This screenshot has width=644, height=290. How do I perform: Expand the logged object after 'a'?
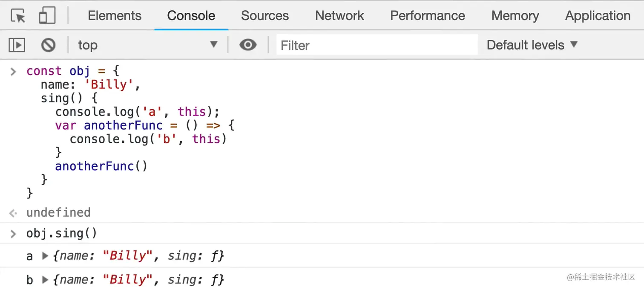coord(45,256)
